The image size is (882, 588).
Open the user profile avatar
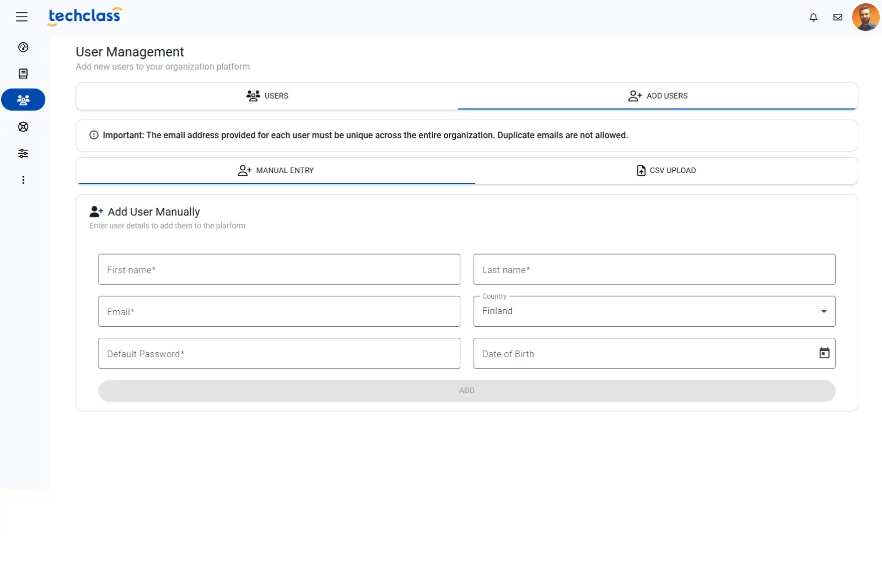865,17
